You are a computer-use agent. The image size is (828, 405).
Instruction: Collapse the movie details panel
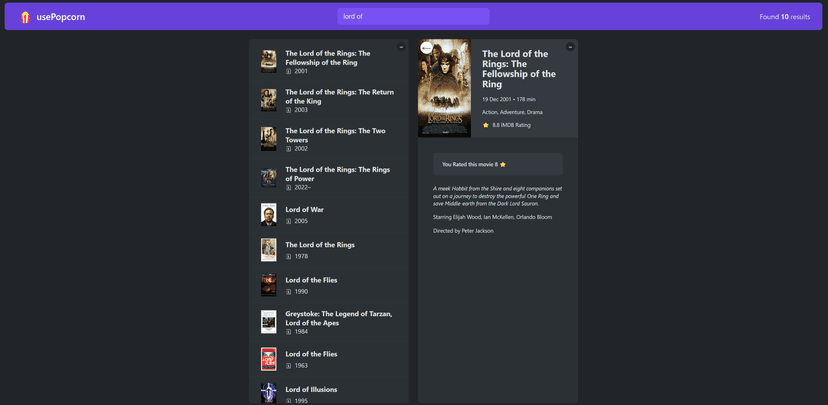[x=570, y=47]
